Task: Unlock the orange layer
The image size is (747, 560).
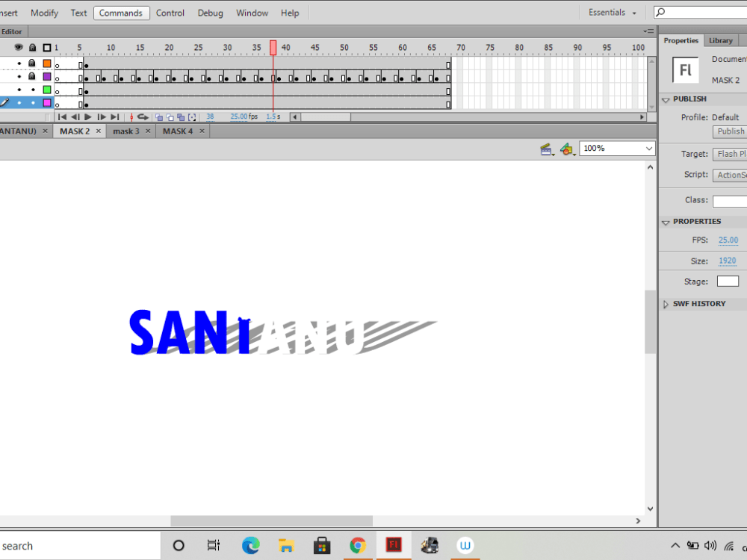Action: pyautogui.click(x=32, y=63)
